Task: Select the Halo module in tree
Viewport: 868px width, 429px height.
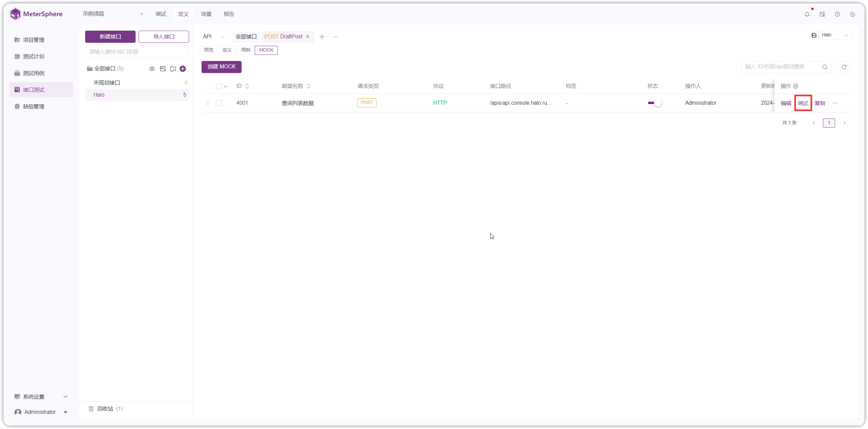Action: pos(137,95)
